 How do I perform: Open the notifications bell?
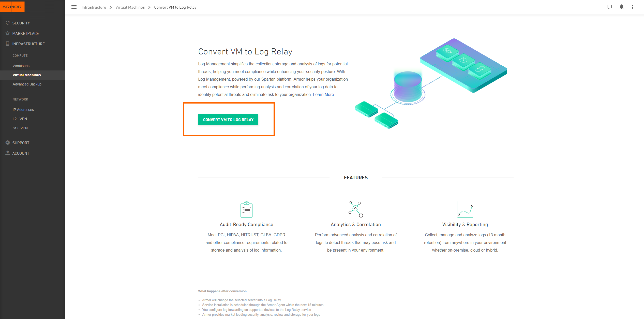tap(622, 7)
